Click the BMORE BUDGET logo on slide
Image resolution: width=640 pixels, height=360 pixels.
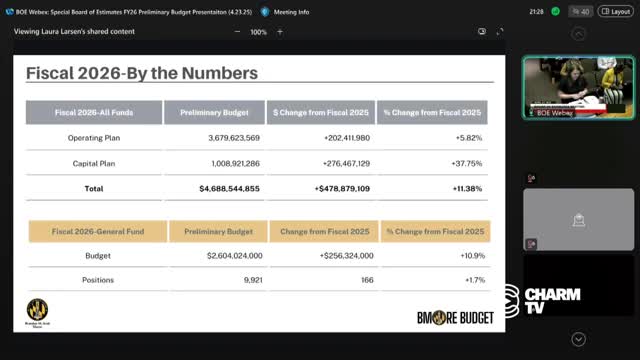pos(455,318)
